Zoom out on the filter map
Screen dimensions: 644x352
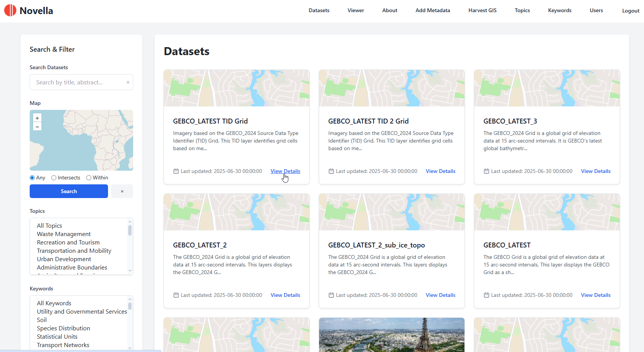click(x=37, y=127)
